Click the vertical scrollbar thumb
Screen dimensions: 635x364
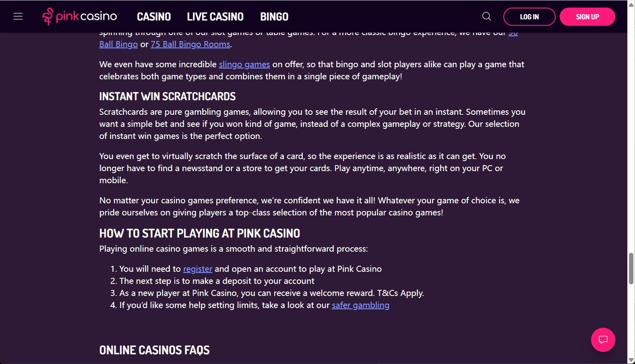tap(631, 269)
